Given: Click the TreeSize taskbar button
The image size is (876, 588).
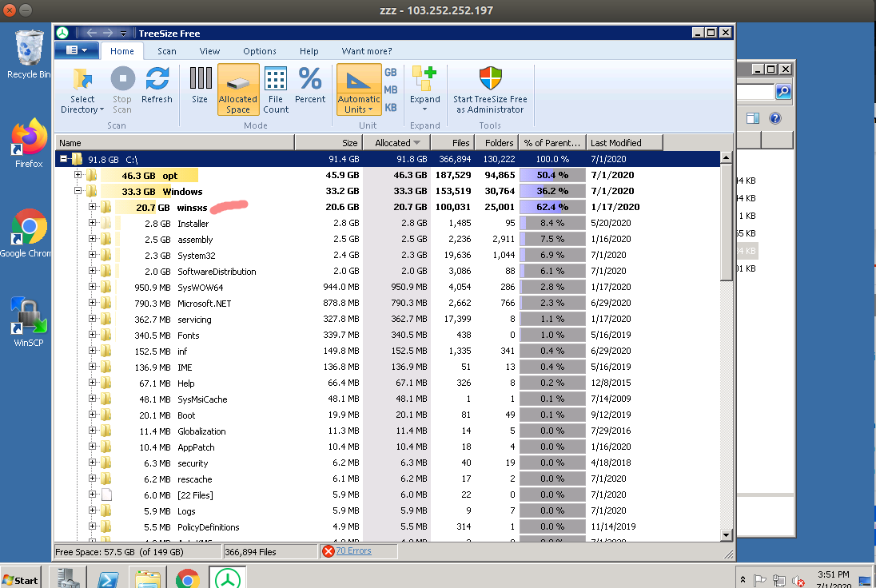Looking at the screenshot, I should coord(227,578).
